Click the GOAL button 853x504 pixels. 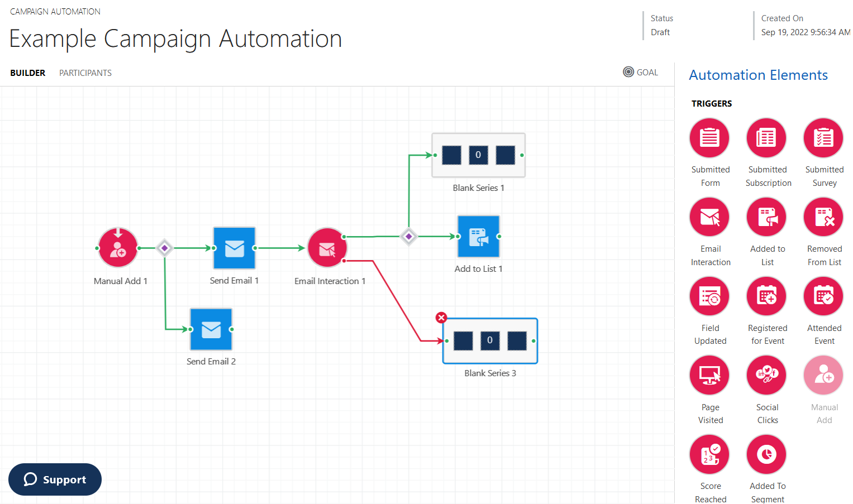point(641,72)
